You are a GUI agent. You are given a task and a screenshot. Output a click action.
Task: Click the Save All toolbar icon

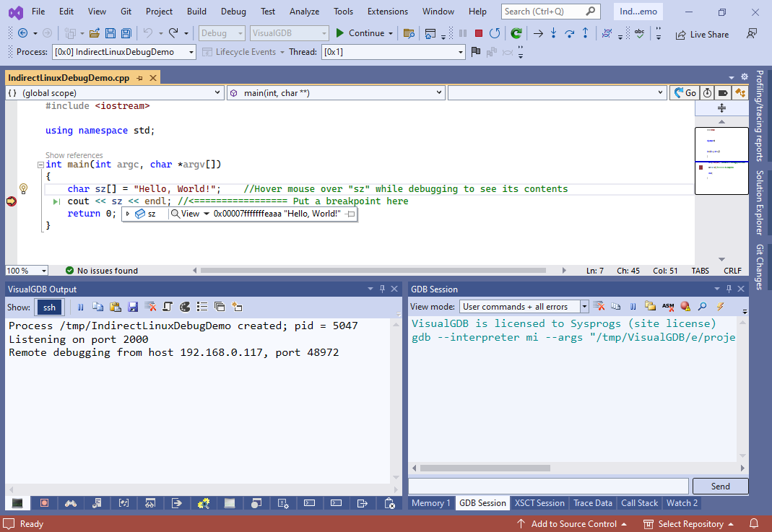126,33
